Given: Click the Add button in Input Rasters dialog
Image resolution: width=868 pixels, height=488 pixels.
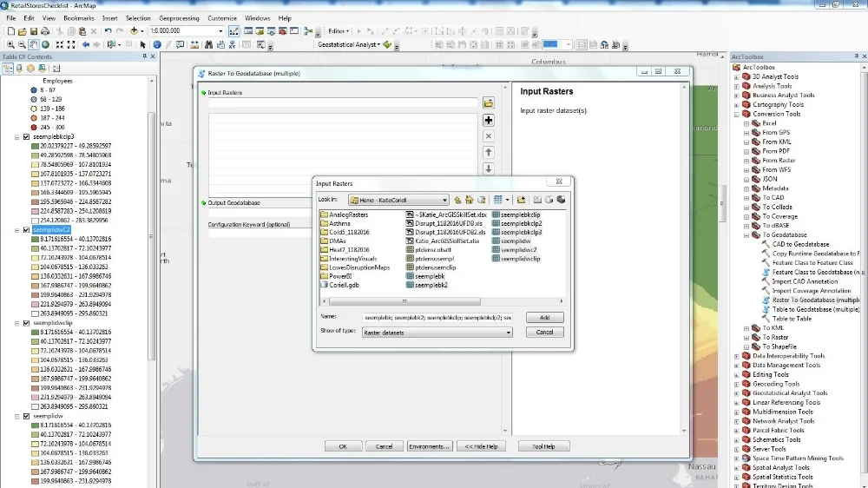Looking at the screenshot, I should click(x=545, y=318).
